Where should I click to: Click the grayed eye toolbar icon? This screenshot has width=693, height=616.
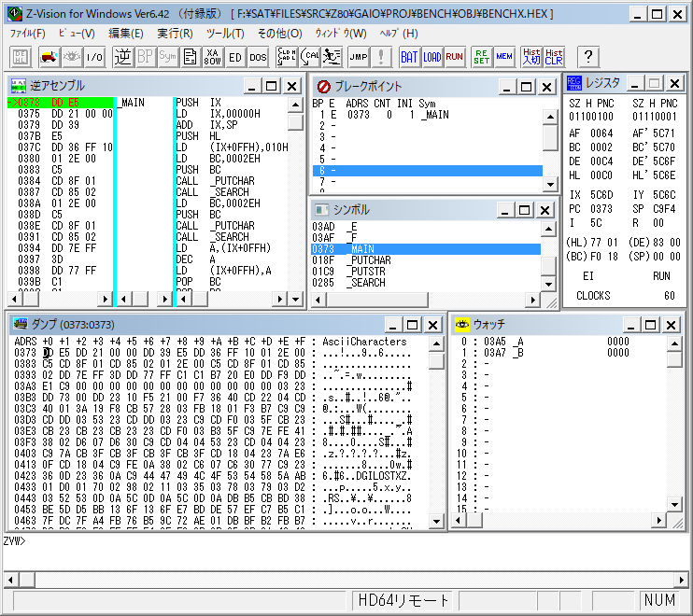[72, 57]
